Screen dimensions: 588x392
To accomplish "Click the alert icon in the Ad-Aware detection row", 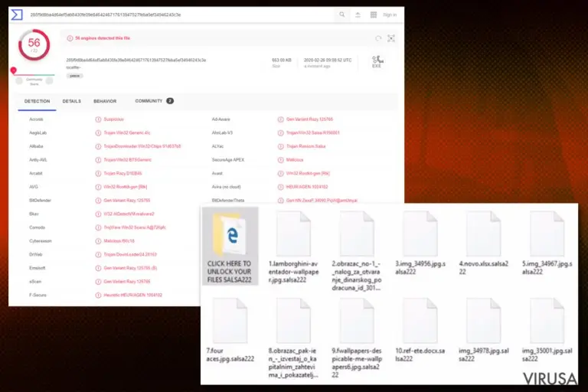I will coord(280,119).
